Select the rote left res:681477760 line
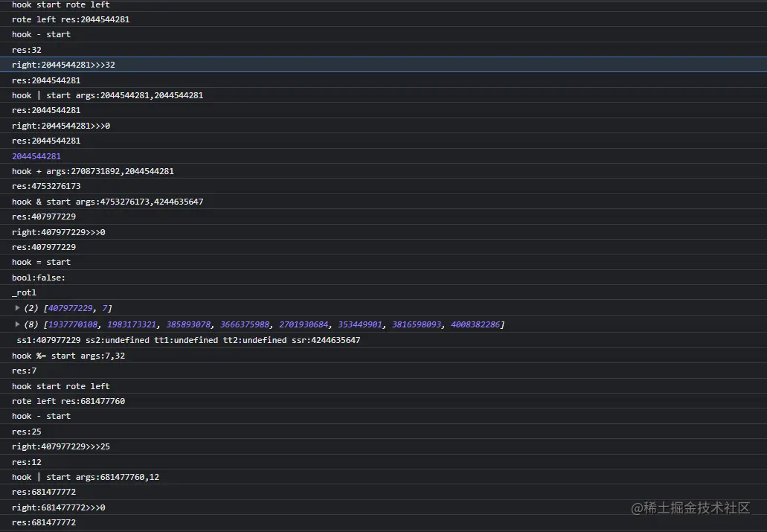The width and height of the screenshot is (767, 532). tap(68, 401)
